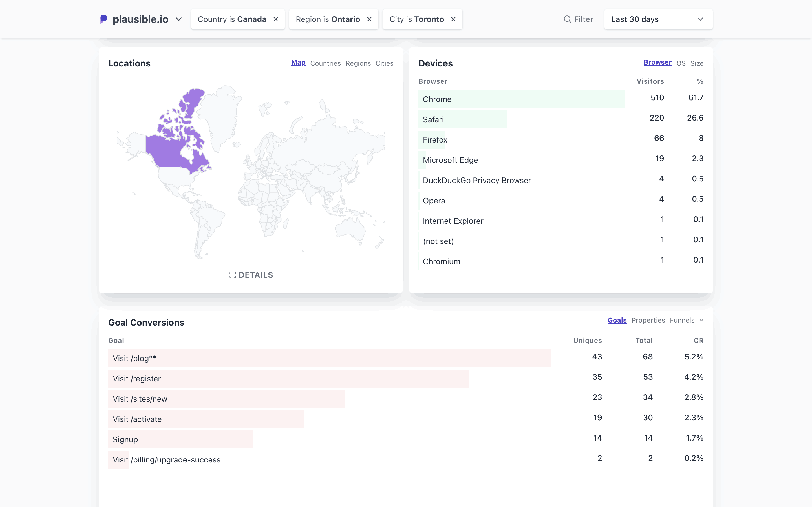Click the Visit /register goal row
Screen dimensions: 812x507
(x=136, y=379)
